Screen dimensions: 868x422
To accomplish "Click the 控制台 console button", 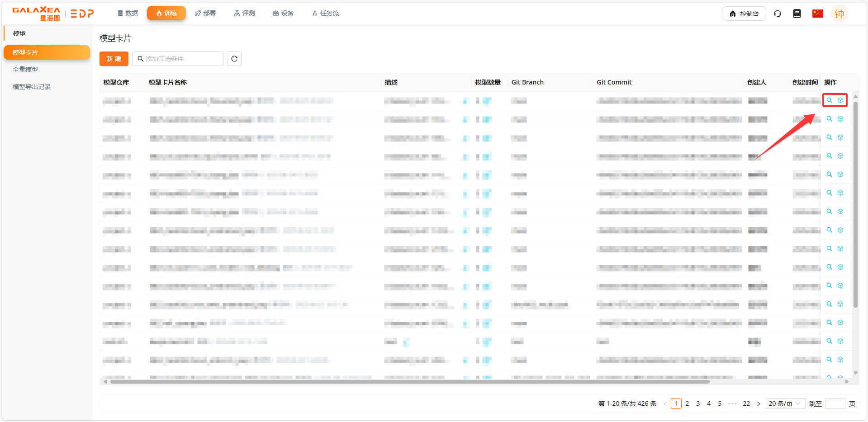I will 744,14.
